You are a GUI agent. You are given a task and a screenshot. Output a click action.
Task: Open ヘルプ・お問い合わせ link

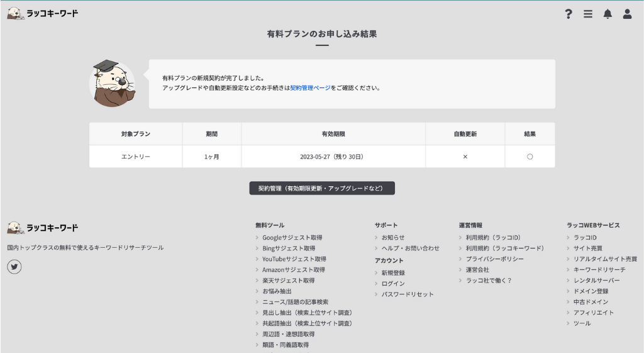pyautogui.click(x=410, y=248)
